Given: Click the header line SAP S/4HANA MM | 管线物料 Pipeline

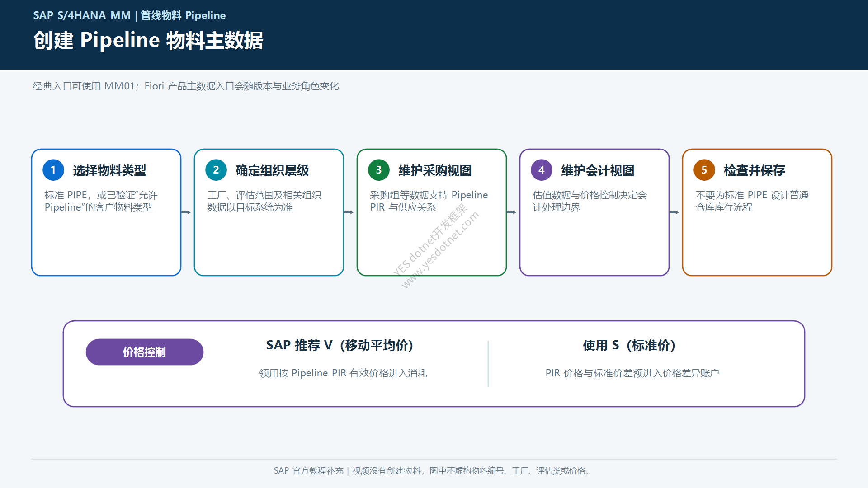Looking at the screenshot, I should coord(129,15).
